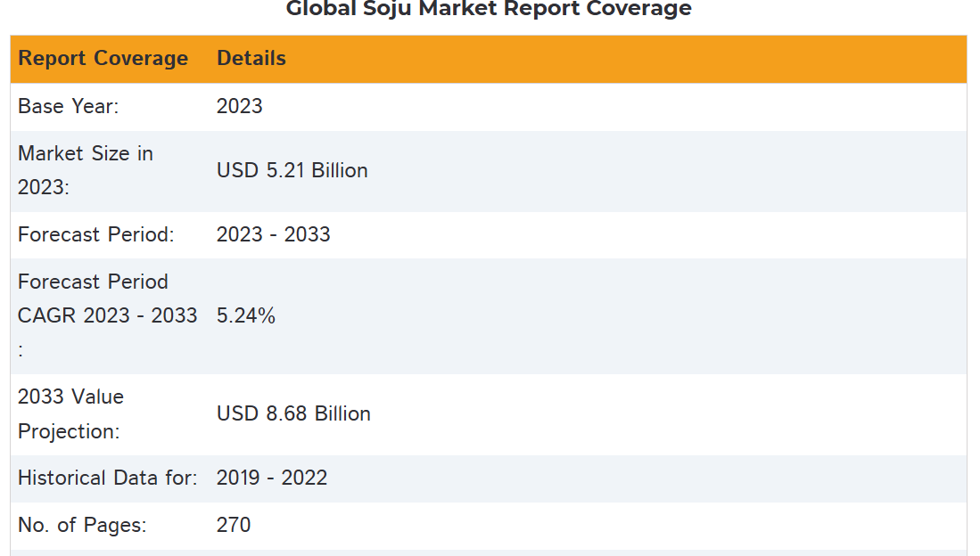Screen dimensions: 980x556
Task: Click the 'Historical Data for:' label
Action: pos(108,478)
